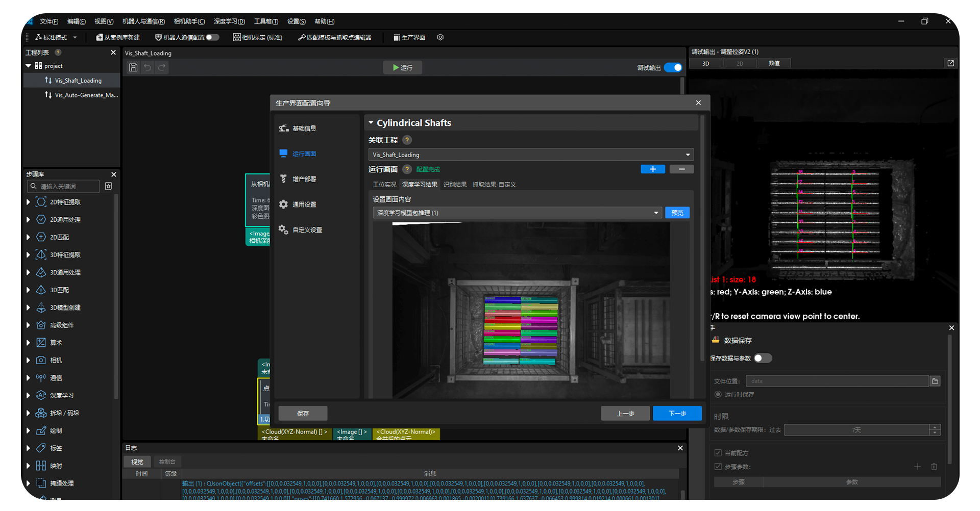Open the 关联工程 Vis_Shaft_Loading dropdown

(530, 155)
